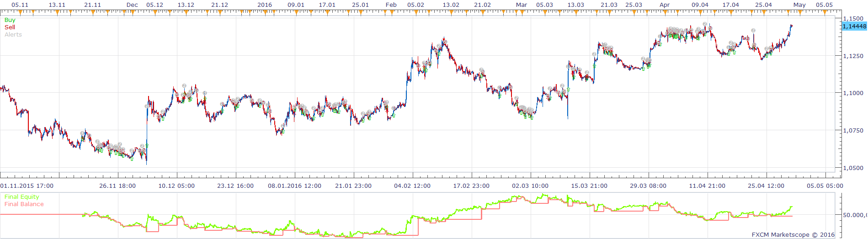The image size is (868, 239).
Task: Click the 21.12 top date label
Action: (219, 5)
